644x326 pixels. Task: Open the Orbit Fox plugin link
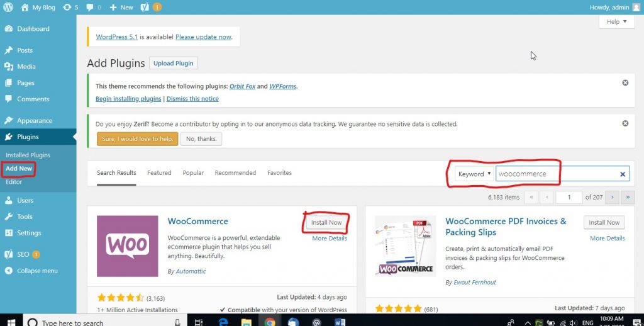pyautogui.click(x=242, y=86)
